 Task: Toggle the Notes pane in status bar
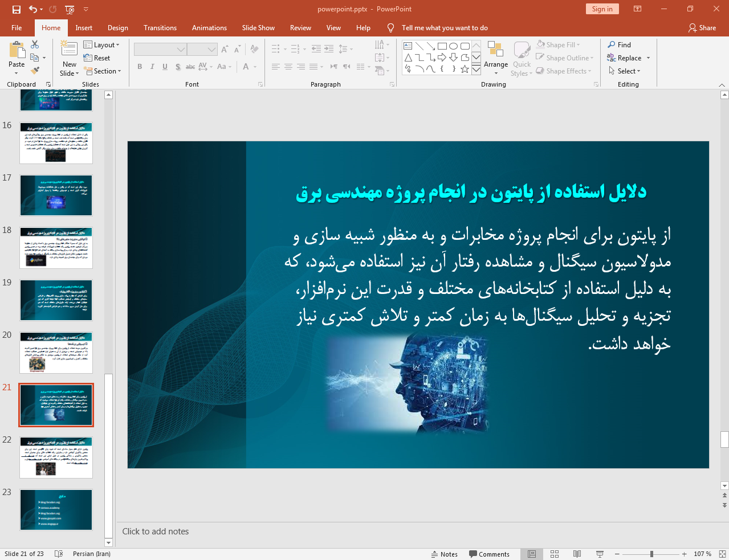point(445,554)
